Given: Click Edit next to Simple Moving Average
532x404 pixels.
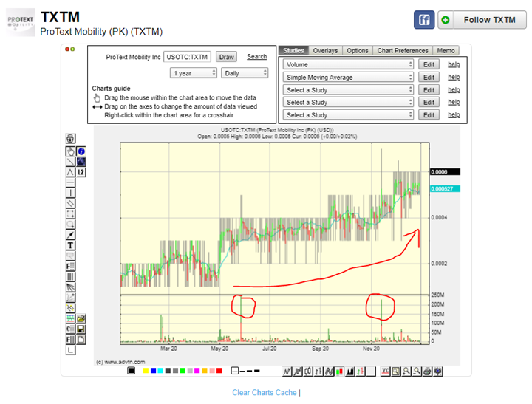Looking at the screenshot, I should [x=429, y=78].
